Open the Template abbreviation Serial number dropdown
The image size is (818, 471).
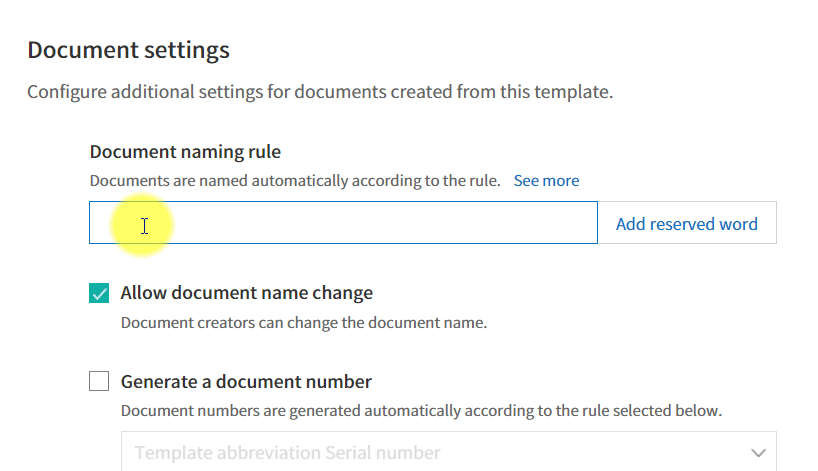[x=449, y=452]
